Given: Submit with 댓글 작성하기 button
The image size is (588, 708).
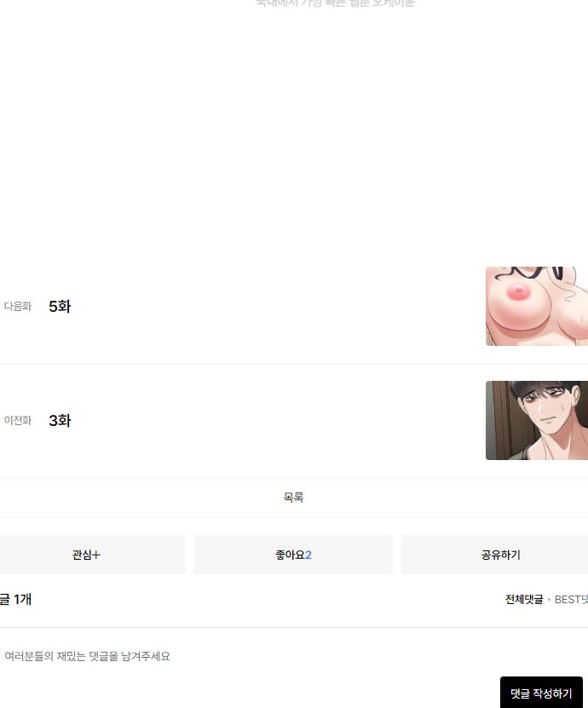Looking at the screenshot, I should tap(541, 694).
